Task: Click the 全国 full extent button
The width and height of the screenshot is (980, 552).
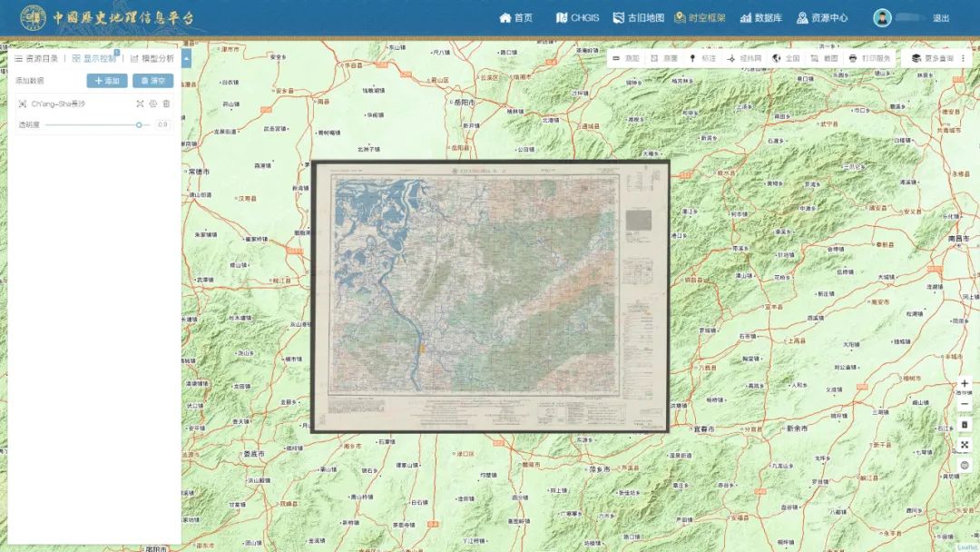Action: pos(786,58)
